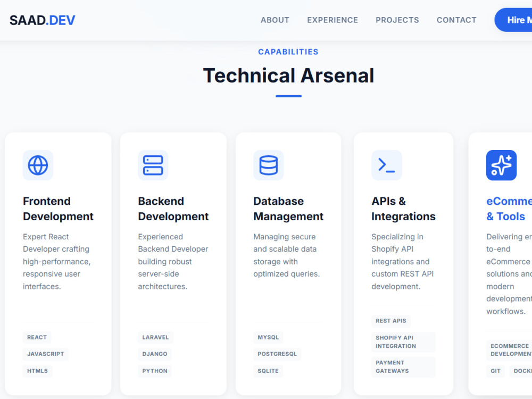532x399 pixels.
Task: Click the server icon for Backend Development
Action: click(153, 165)
